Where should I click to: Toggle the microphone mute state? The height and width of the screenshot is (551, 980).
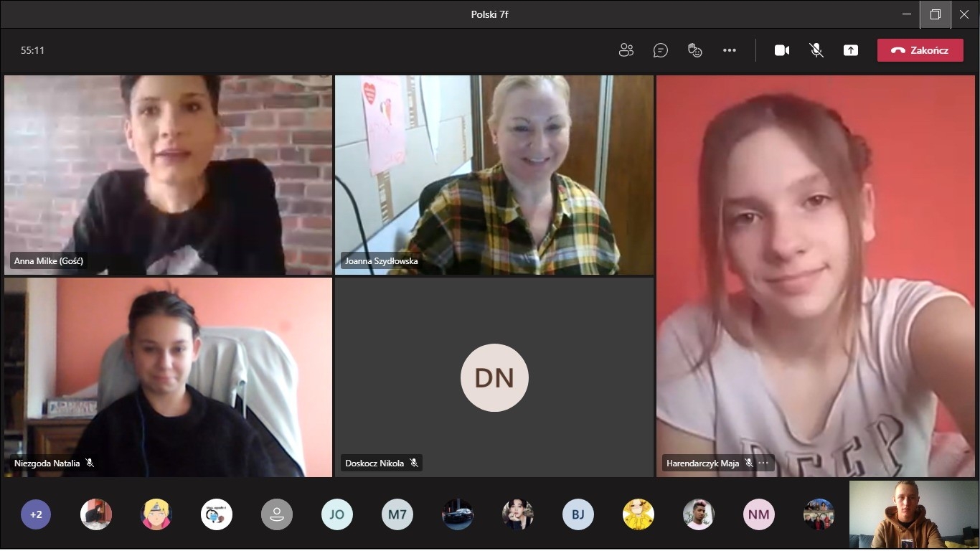click(816, 50)
